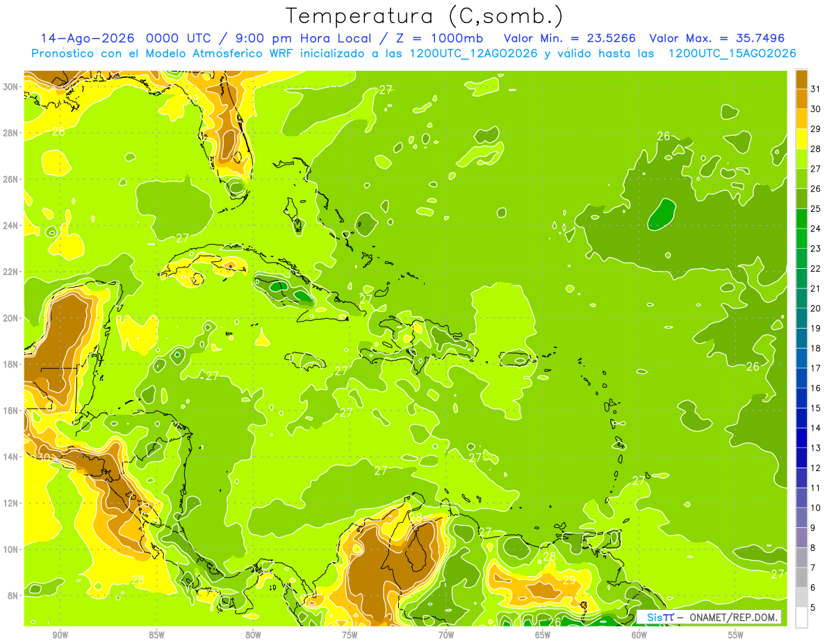The width and height of the screenshot is (834, 644).
Task: Click the '65W' longitude axis label
Action: [543, 635]
